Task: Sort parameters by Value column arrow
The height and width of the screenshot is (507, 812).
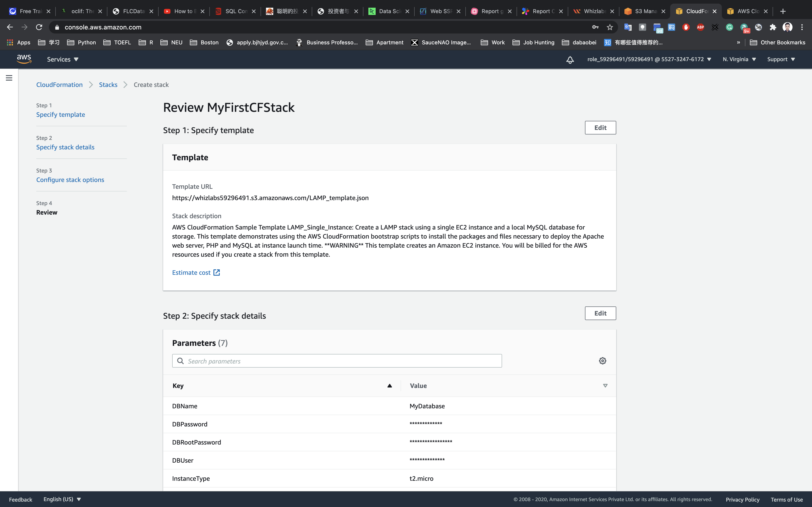Action: point(605,386)
